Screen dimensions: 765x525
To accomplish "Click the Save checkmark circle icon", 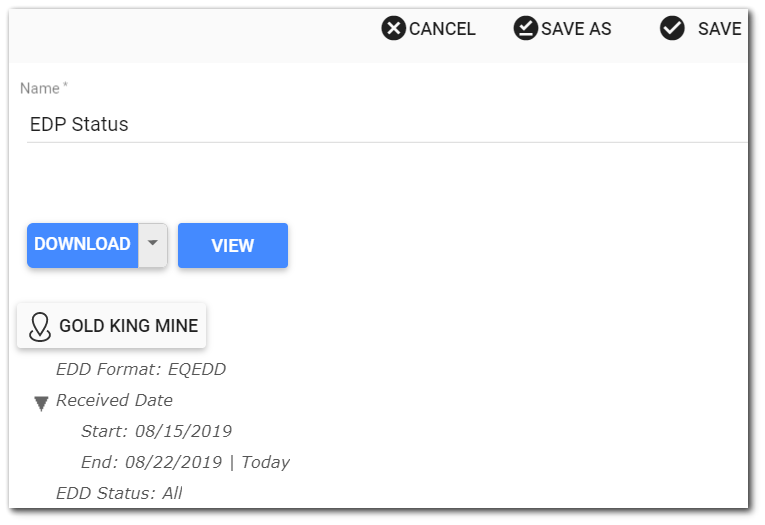I will (x=672, y=28).
